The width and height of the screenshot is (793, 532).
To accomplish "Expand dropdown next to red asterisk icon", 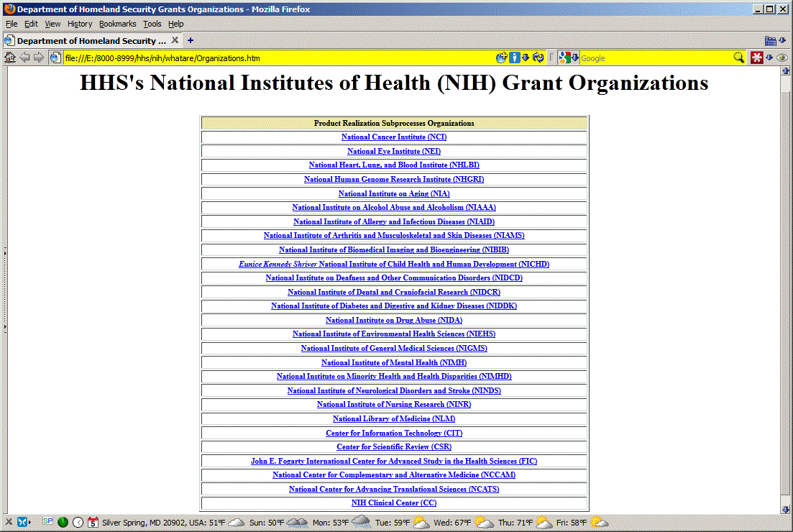I will (x=769, y=58).
